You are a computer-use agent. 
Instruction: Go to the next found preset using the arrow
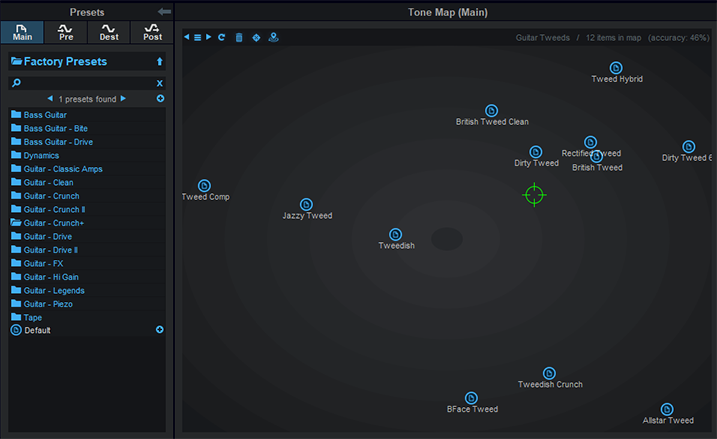123,98
